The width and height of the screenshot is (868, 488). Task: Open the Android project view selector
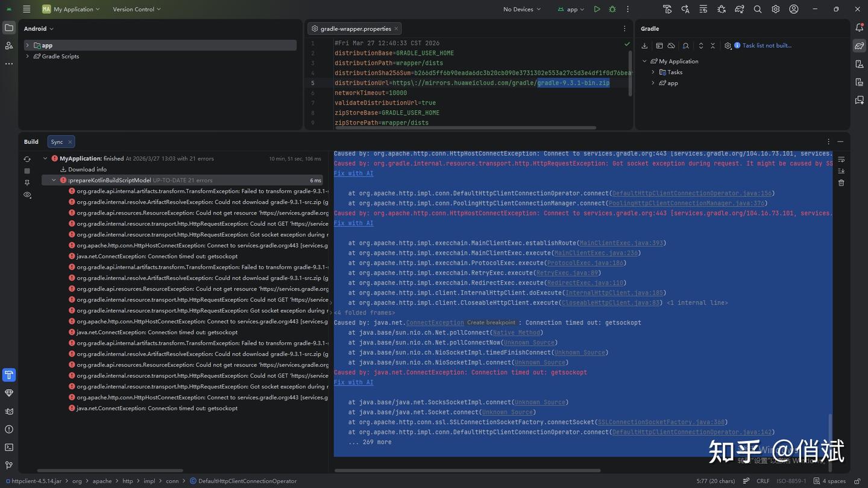coord(39,28)
